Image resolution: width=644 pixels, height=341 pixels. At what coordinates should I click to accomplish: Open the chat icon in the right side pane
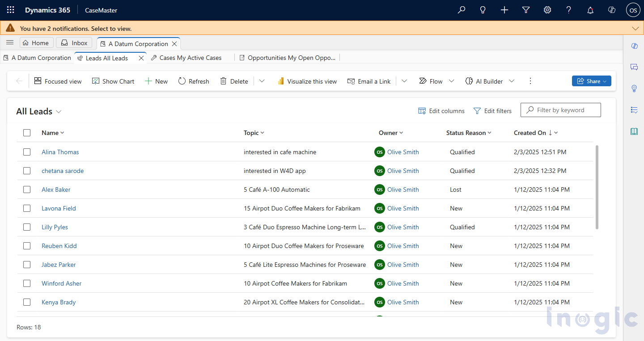click(634, 67)
